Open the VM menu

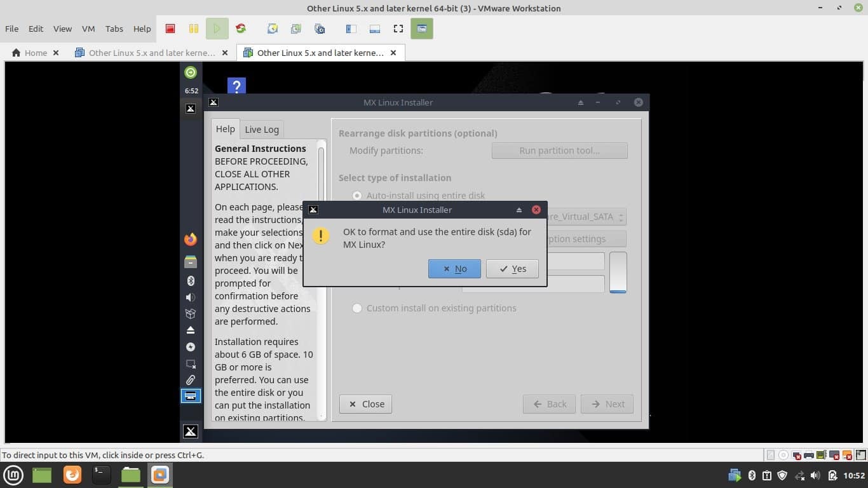coord(88,29)
